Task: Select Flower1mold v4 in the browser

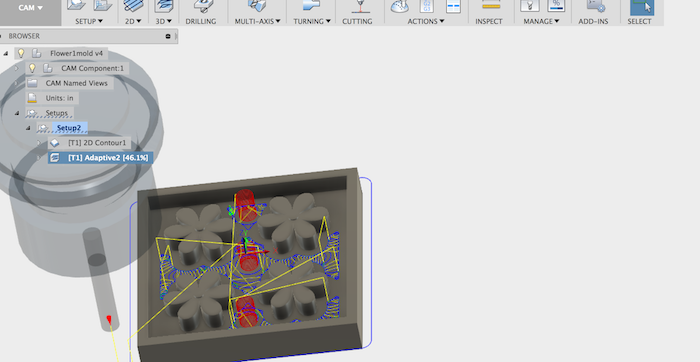Action: [76, 53]
